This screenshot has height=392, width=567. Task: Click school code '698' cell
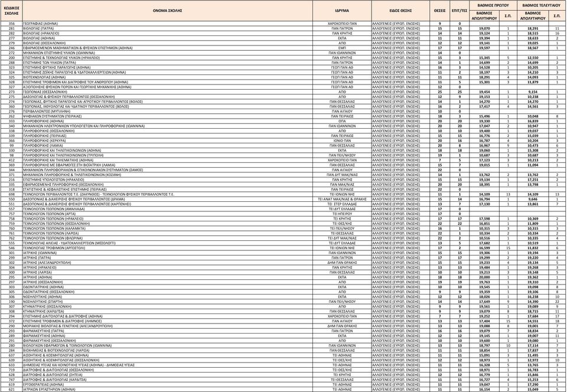tap(11, 194)
